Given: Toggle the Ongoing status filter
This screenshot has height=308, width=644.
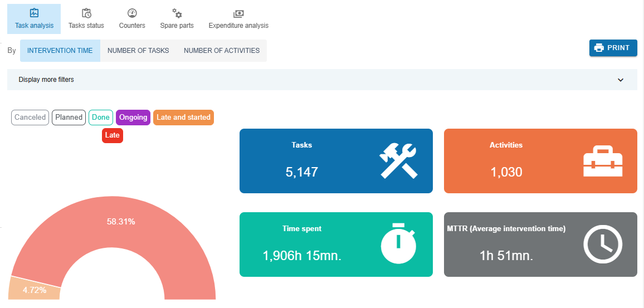Looking at the screenshot, I should click(133, 118).
